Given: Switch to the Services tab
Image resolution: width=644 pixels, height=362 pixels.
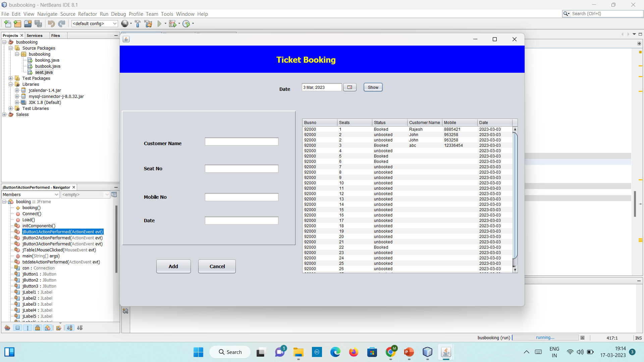Looking at the screenshot, I should 35,35.
